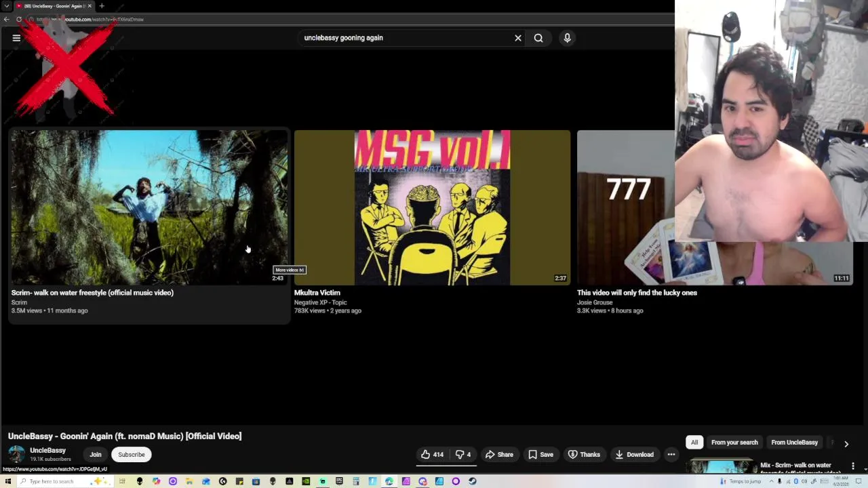Share the video
Screen dimensions: 868x488
[499, 455]
